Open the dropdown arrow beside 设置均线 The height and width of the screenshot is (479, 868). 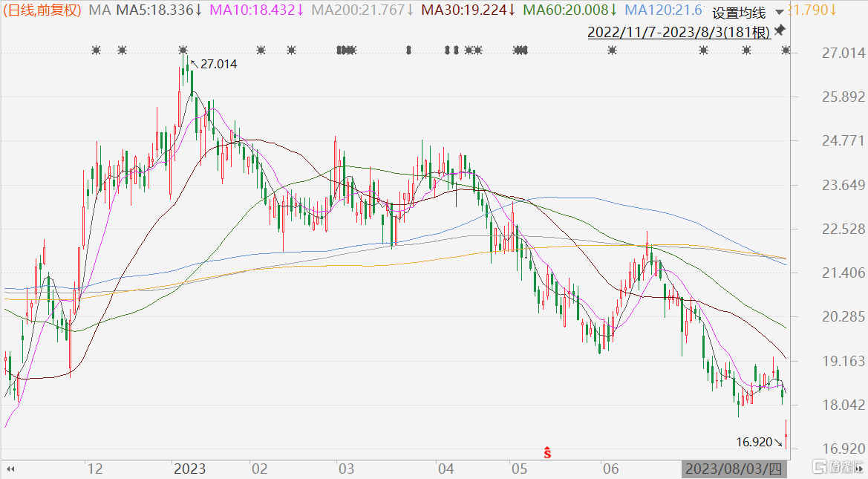click(x=778, y=13)
